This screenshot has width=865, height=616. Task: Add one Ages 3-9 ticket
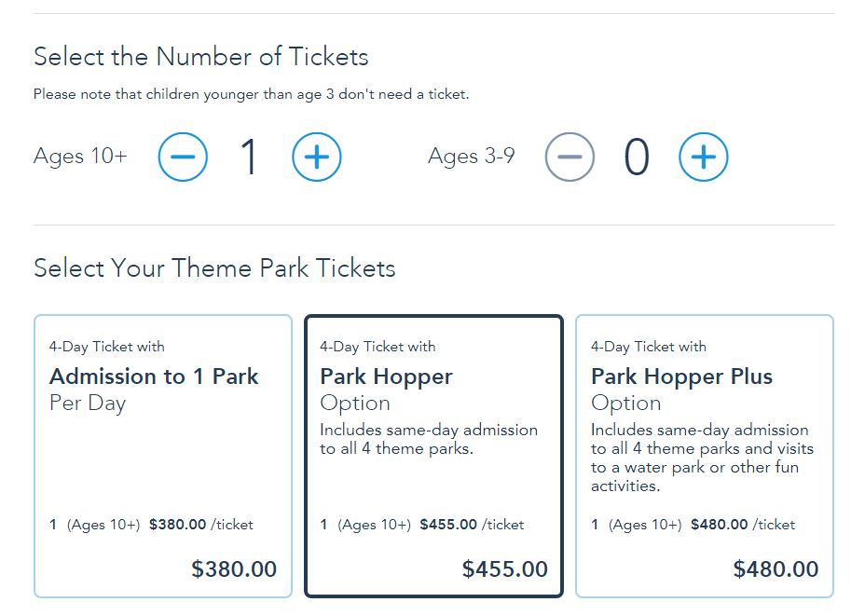[704, 157]
